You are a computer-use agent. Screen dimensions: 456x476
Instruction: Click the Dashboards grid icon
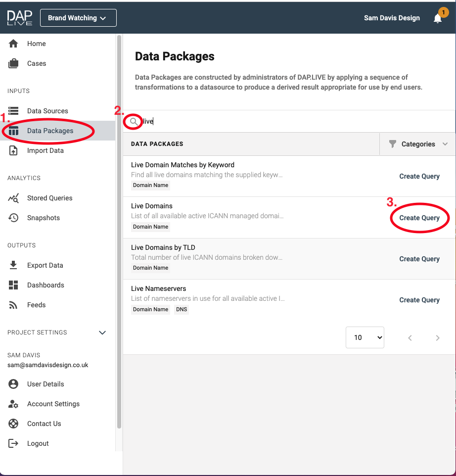click(x=13, y=285)
